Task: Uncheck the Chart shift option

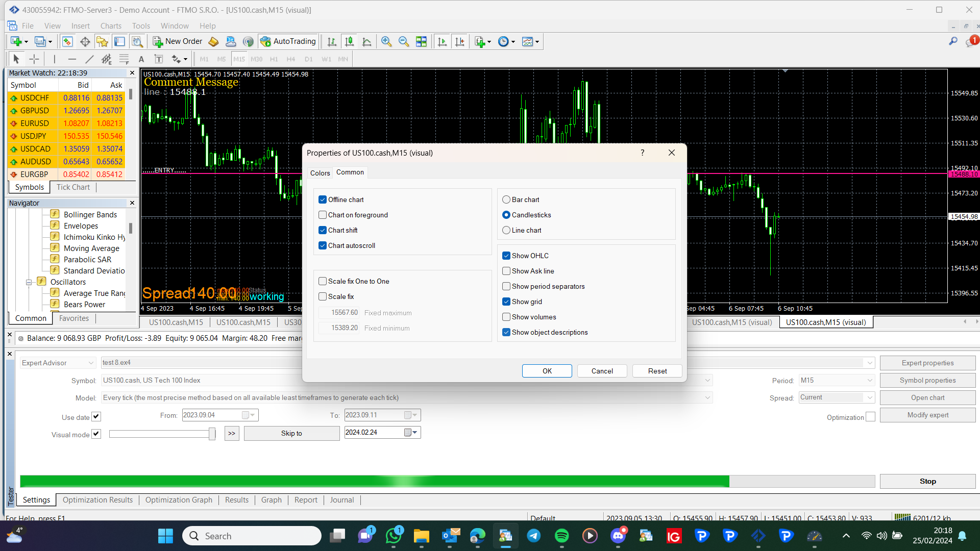Action: (x=323, y=230)
